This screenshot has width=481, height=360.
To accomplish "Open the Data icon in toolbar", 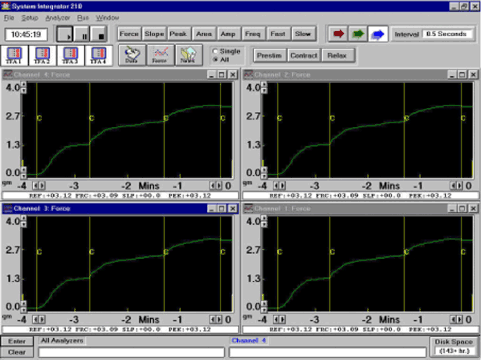I will [132, 55].
